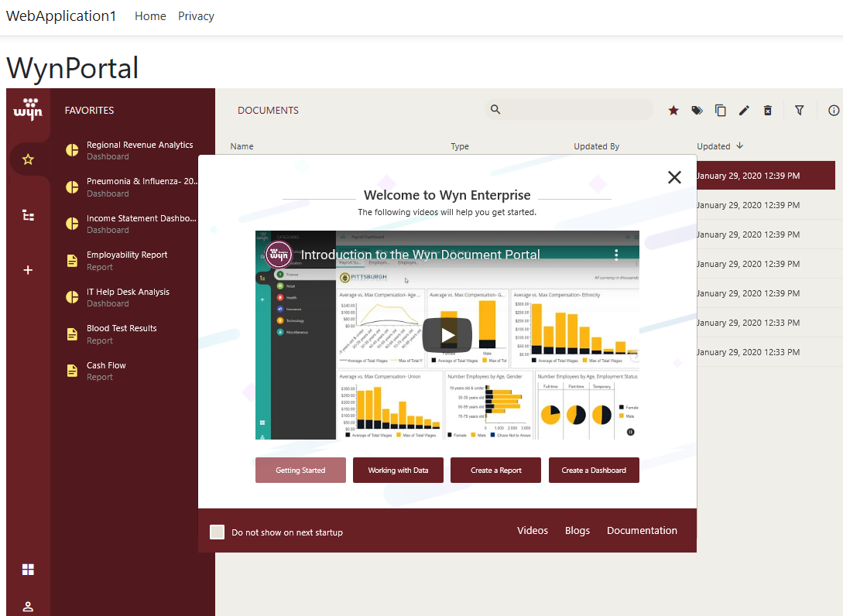Open the filter funnel icon
Viewport: 843px width, 616px height.
point(800,111)
